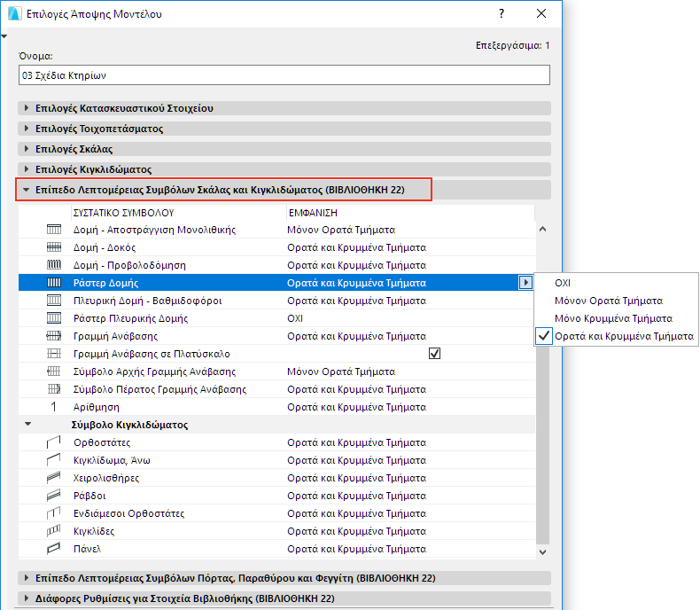This screenshot has width=700, height=610.
Task: Select the Κιγκλίδωμα, Άνω row label
Action: [112, 460]
